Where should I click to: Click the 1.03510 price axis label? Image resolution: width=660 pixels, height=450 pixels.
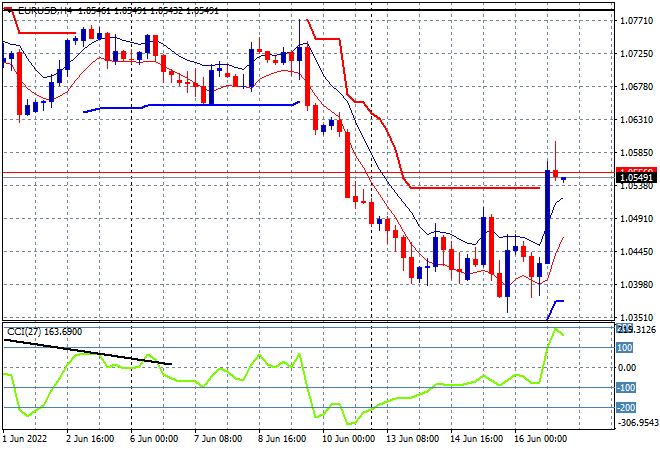[x=636, y=317]
